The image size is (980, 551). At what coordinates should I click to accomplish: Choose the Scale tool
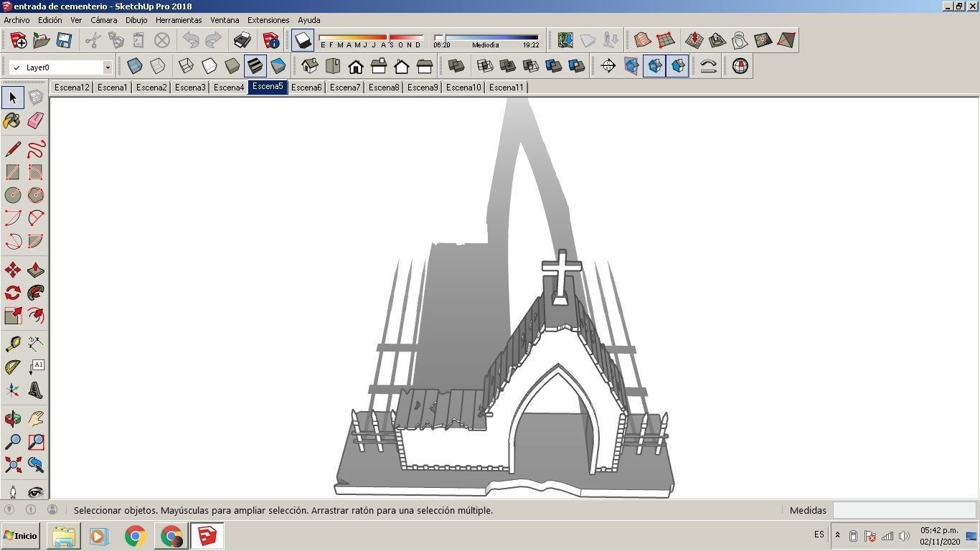click(12, 316)
